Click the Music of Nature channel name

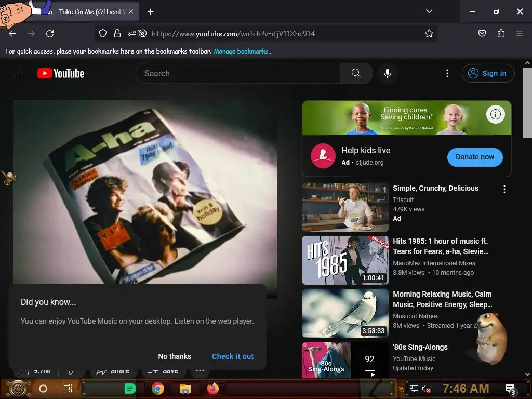click(415, 316)
